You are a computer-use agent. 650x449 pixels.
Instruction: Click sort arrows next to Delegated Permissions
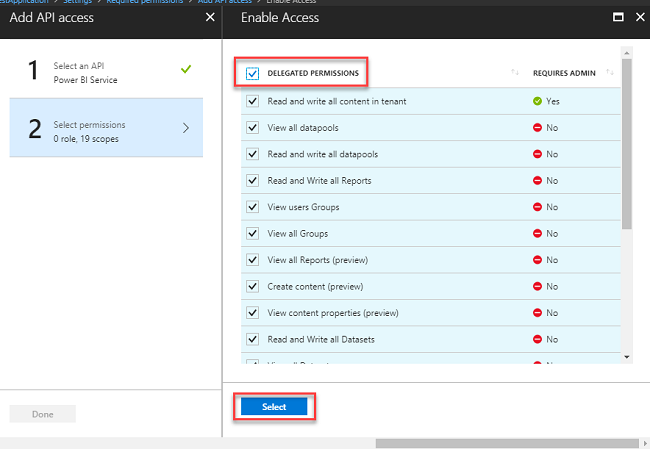514,72
